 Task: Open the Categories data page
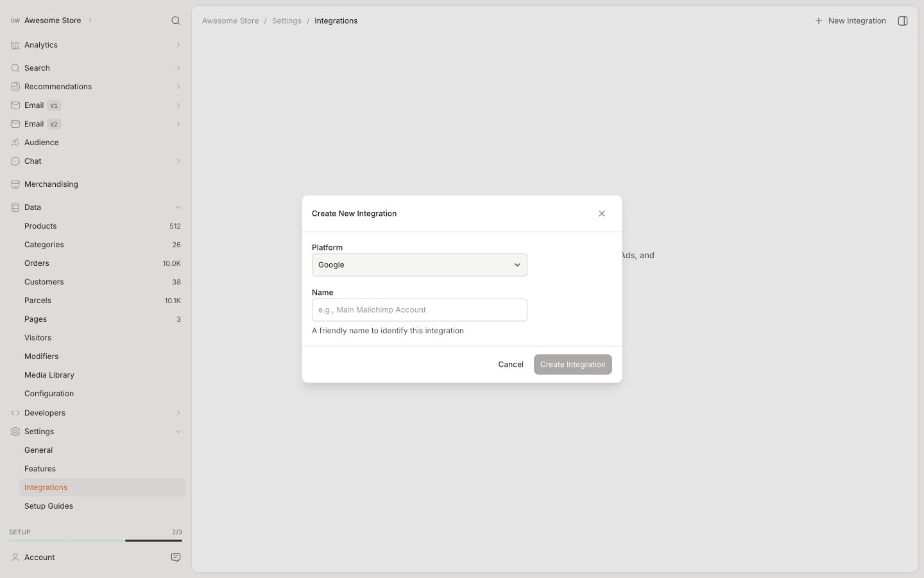coord(103,245)
